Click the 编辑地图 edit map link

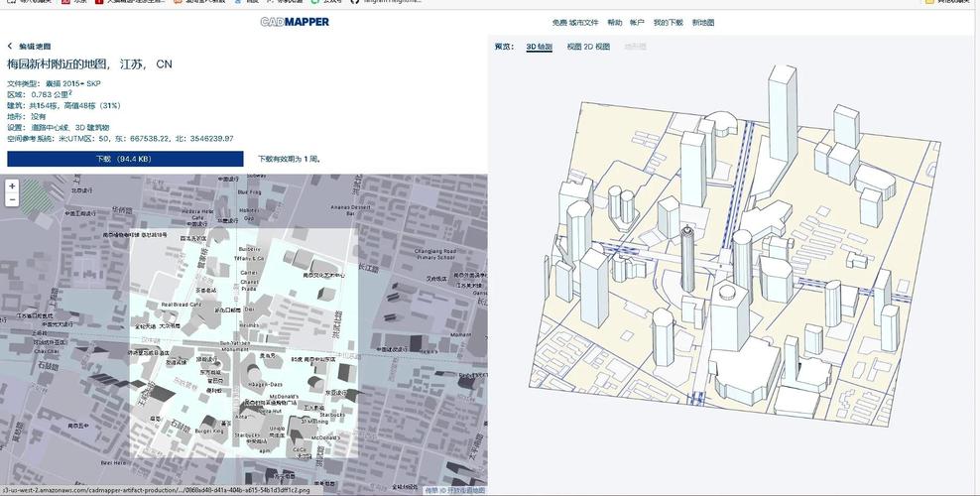pos(35,47)
